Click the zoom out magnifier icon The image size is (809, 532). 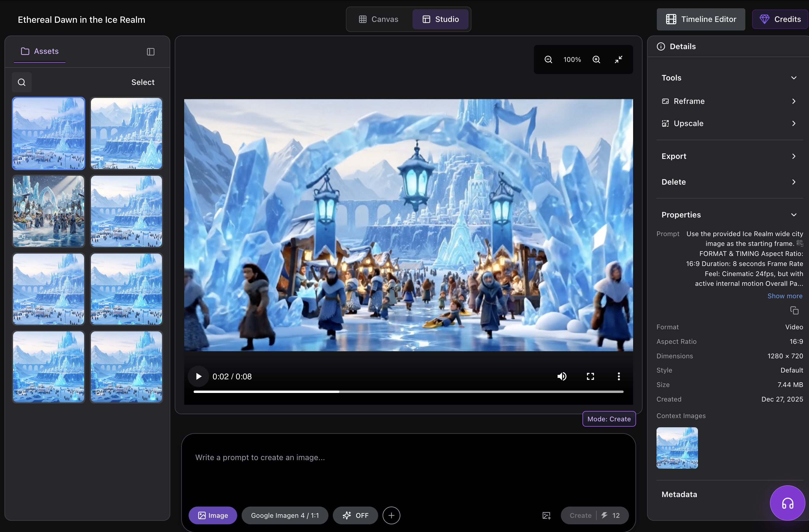(x=548, y=59)
